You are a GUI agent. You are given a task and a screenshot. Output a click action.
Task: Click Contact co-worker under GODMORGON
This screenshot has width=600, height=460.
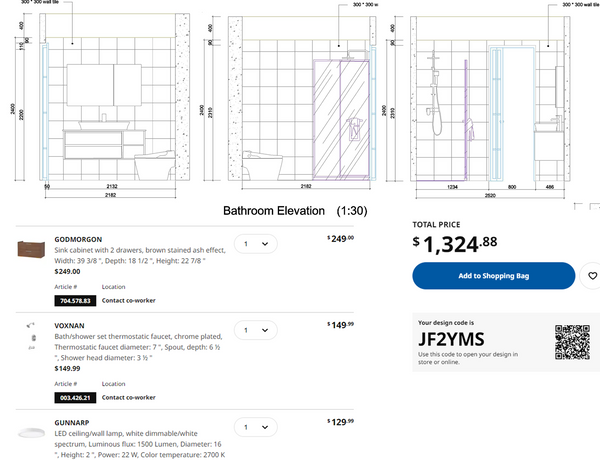click(x=129, y=300)
